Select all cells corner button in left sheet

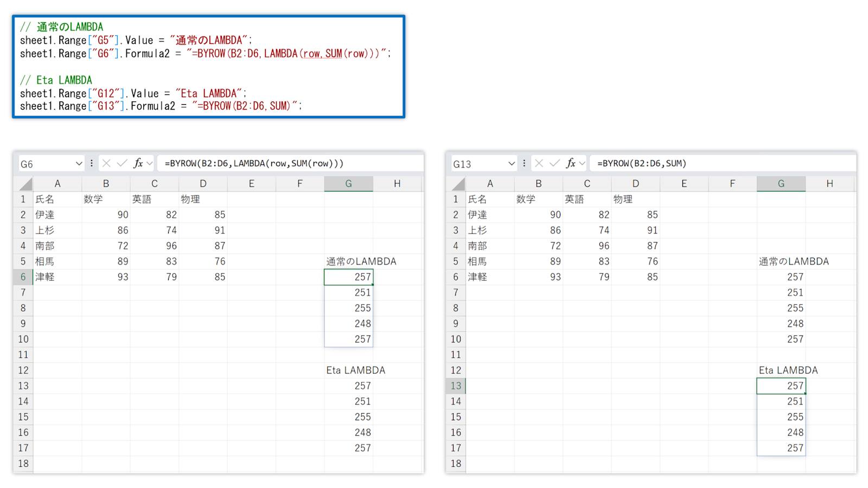point(23,184)
